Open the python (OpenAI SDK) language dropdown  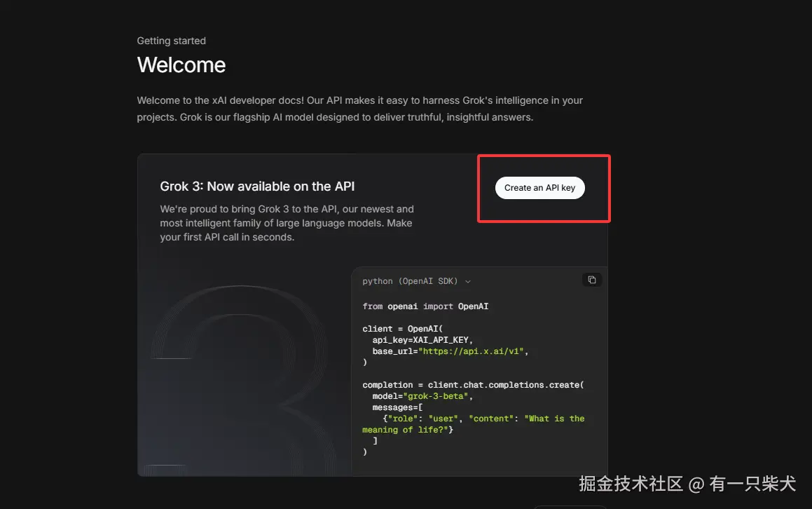coord(417,281)
